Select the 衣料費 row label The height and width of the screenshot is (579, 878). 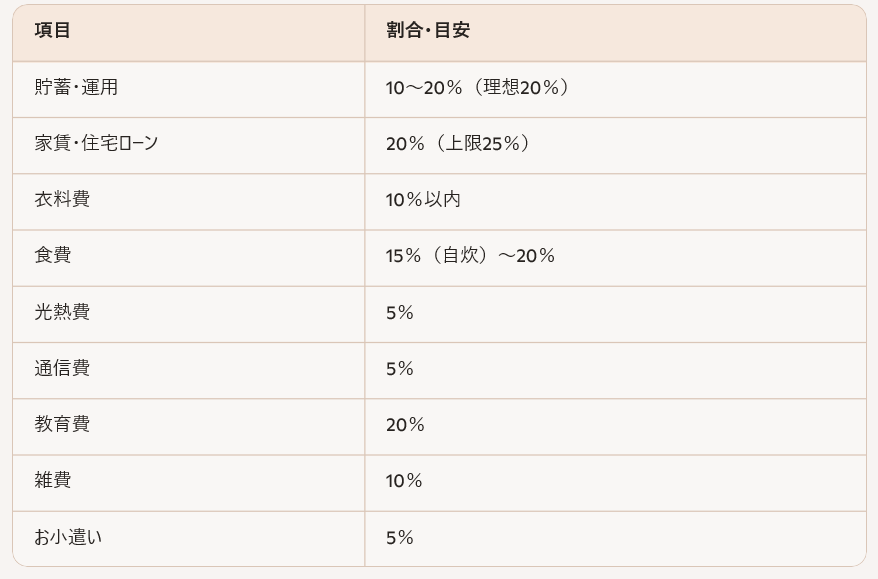[62, 199]
